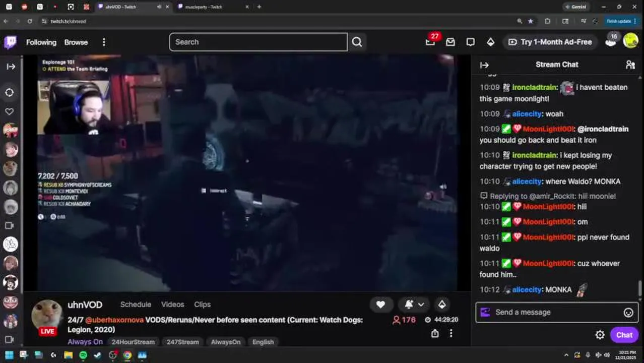The width and height of the screenshot is (644, 363).
Task: Open the first followed channel avatar in sidebar
Action: [x=11, y=130]
